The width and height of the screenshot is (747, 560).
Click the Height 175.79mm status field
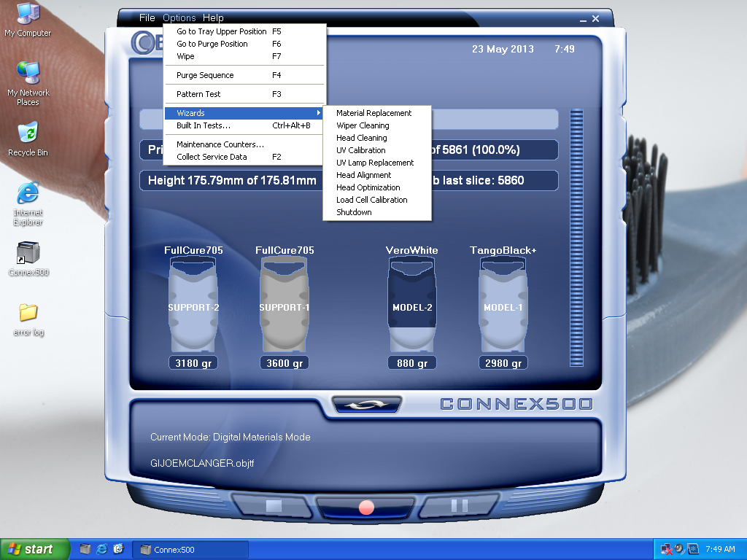tap(231, 181)
